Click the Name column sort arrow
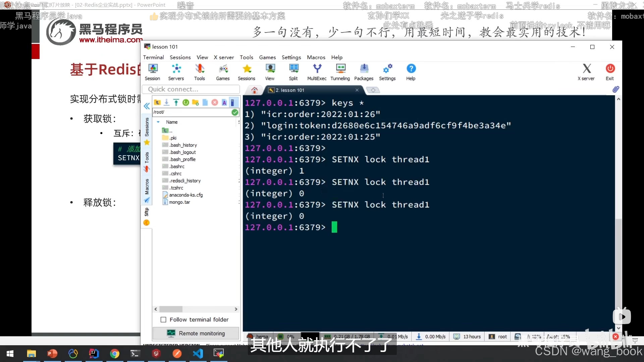644x362 pixels. (x=158, y=122)
